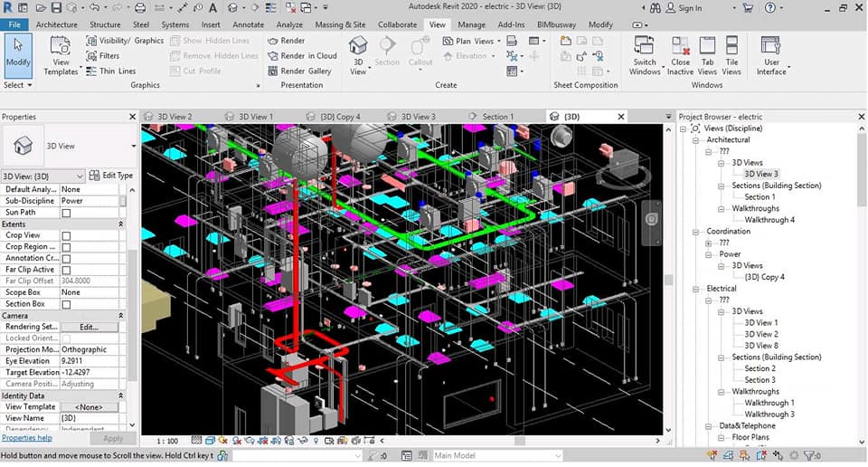Screen dimensions: 868x467
Task: Arrange views using Tile Views
Action: click(x=731, y=55)
